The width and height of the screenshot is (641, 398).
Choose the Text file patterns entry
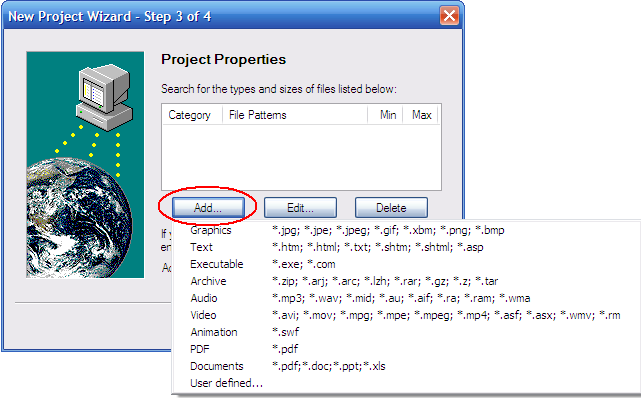(x=406, y=247)
